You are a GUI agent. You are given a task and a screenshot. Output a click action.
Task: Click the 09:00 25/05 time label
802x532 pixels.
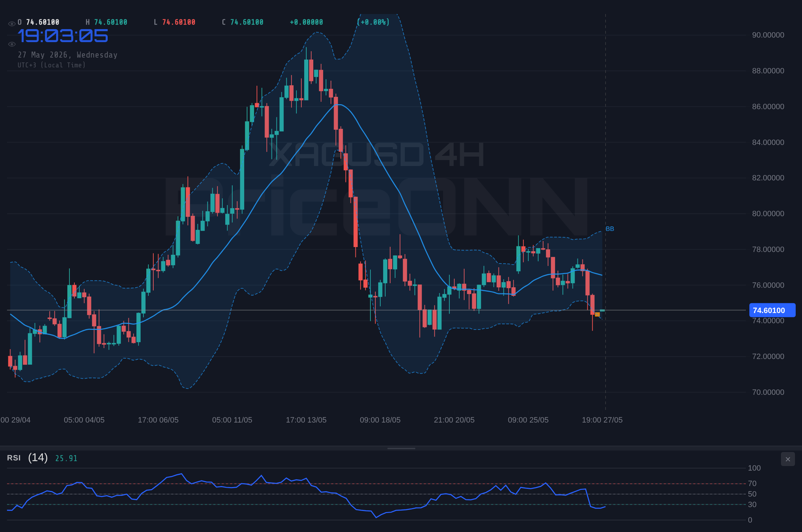click(x=528, y=420)
